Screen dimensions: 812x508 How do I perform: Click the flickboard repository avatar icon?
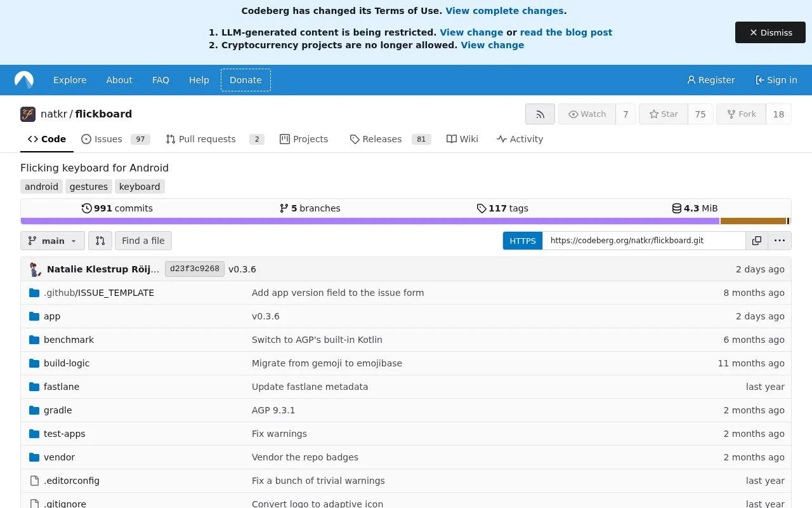(x=28, y=114)
